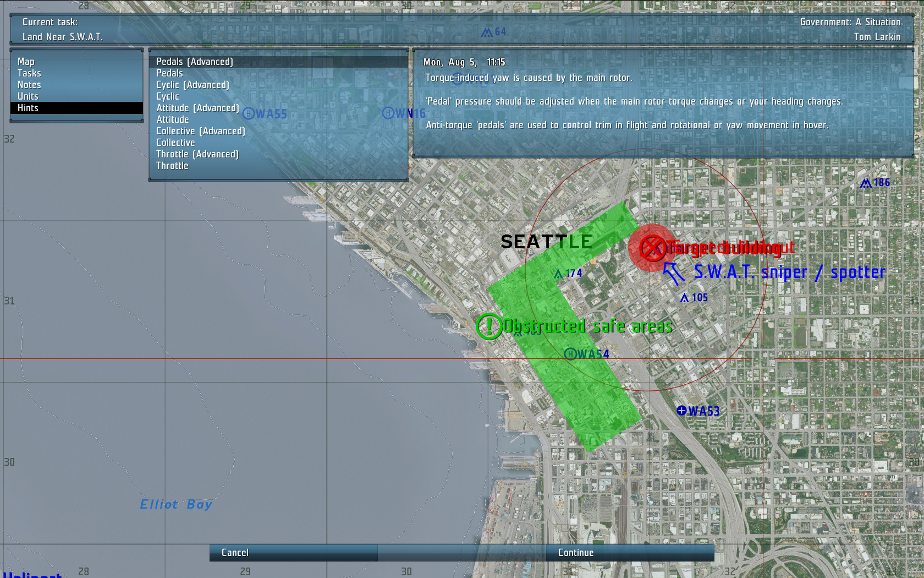The height and width of the screenshot is (578, 924).
Task: Switch to the Notes section
Action: 29,85
